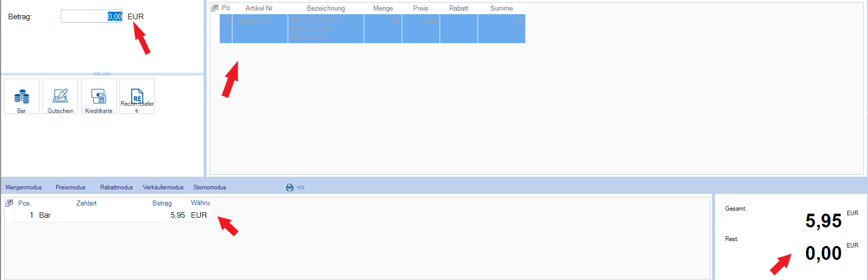Screen dimensions: 868x280
Task: Click into the Betrag amount field
Action: click(x=91, y=17)
